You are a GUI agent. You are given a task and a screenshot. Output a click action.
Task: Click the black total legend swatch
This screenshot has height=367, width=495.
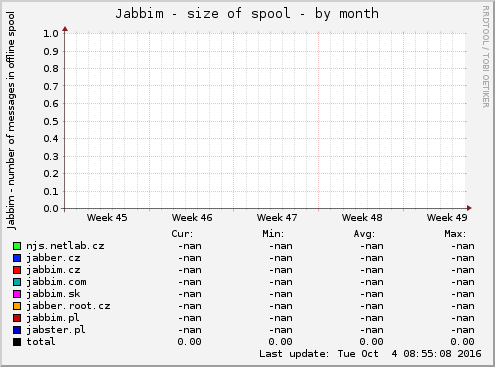point(17,342)
